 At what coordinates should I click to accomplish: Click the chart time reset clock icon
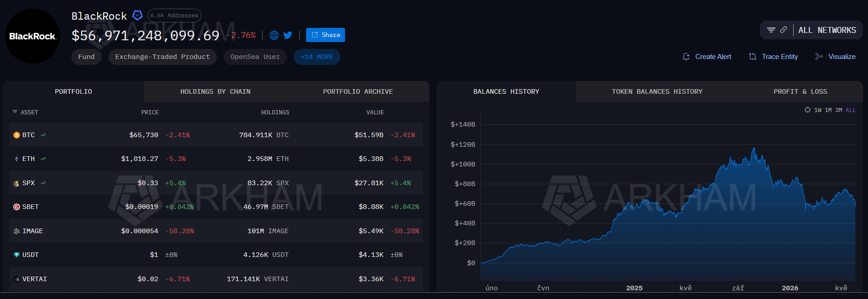coord(808,110)
